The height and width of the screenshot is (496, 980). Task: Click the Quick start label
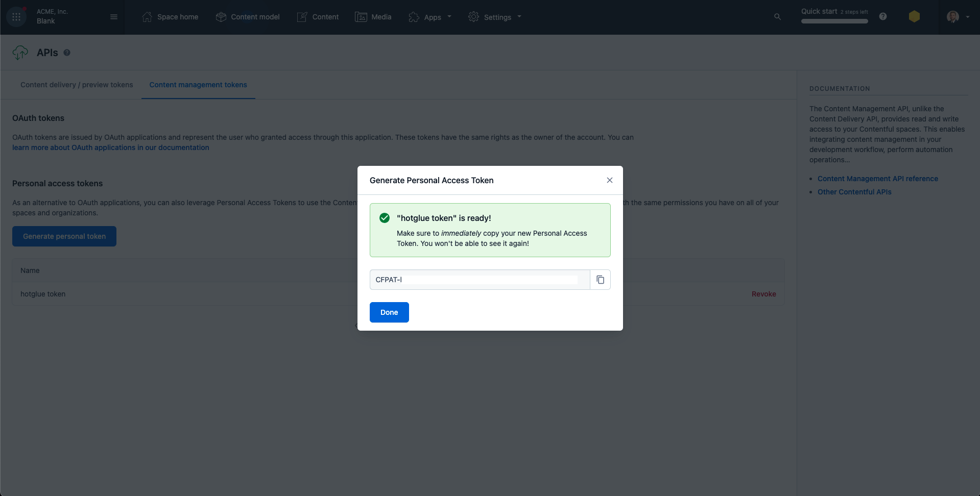819,11
